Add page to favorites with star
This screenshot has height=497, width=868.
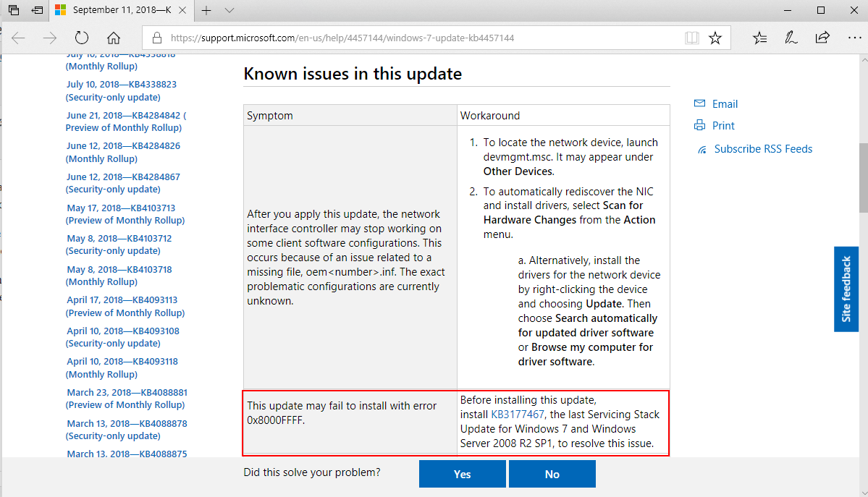[715, 38]
